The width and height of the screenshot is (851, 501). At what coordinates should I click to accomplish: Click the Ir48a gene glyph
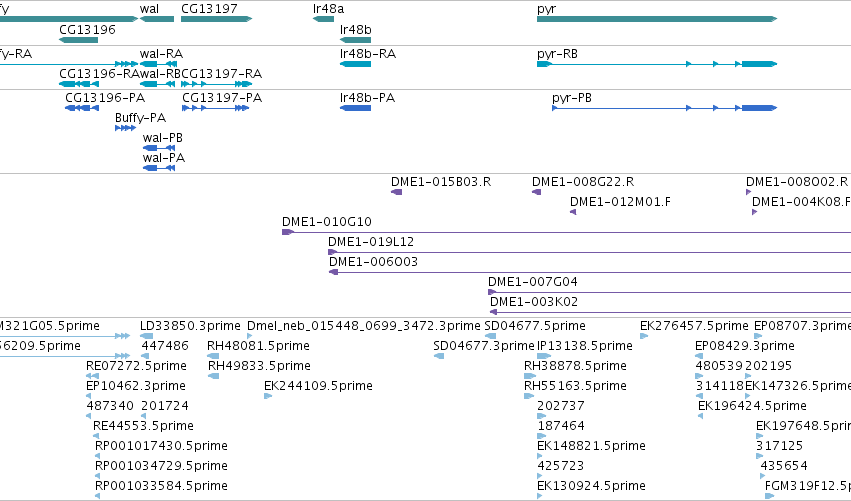tap(323, 19)
